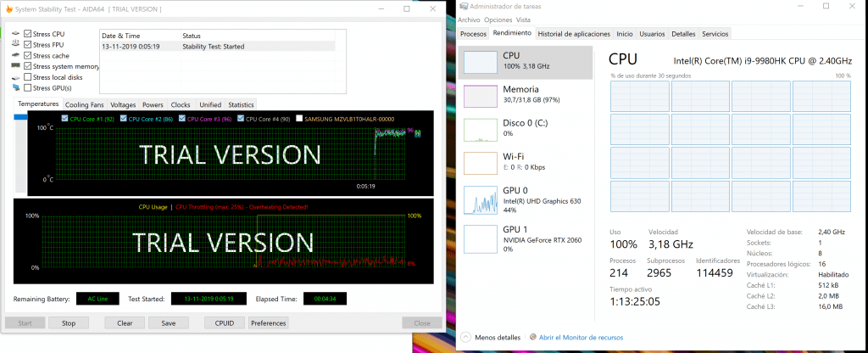Click the memory module icon beside Stress system memory
This screenshot has width=868, height=353.
tap(16, 66)
